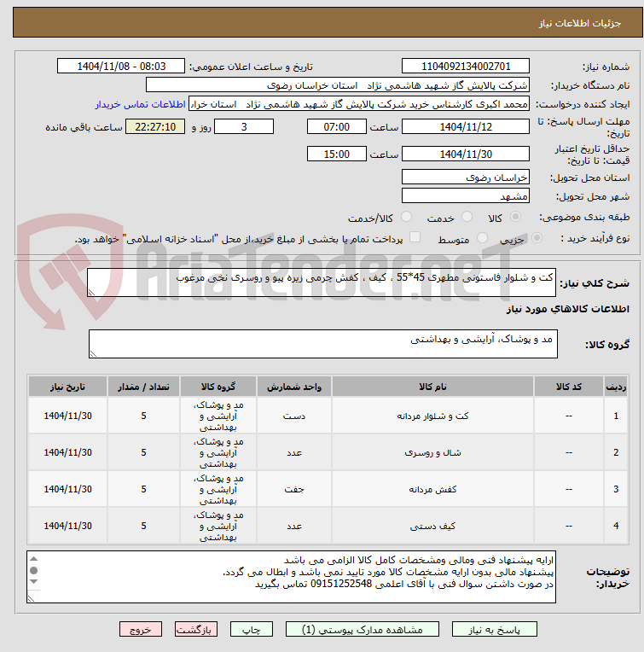644x652 pixels.
Task: Click the announcement date field 1404/11/08 - 08:03
Action: click(x=121, y=66)
